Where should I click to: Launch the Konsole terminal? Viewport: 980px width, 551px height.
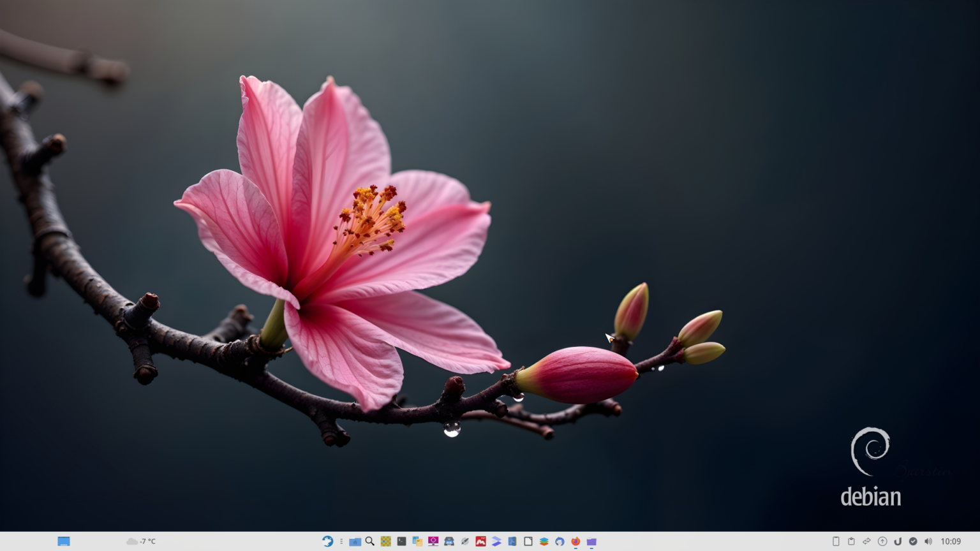401,541
